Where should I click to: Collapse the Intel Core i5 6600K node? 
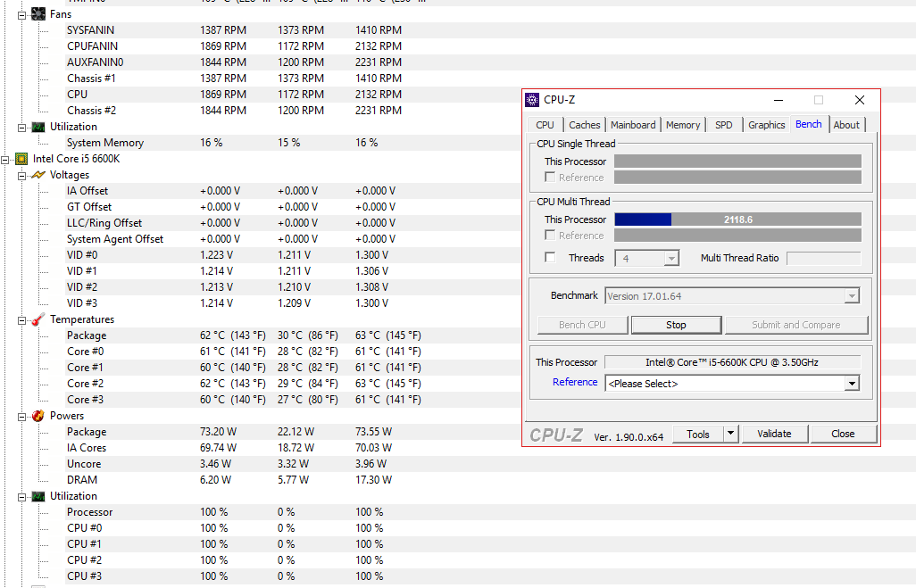5,160
